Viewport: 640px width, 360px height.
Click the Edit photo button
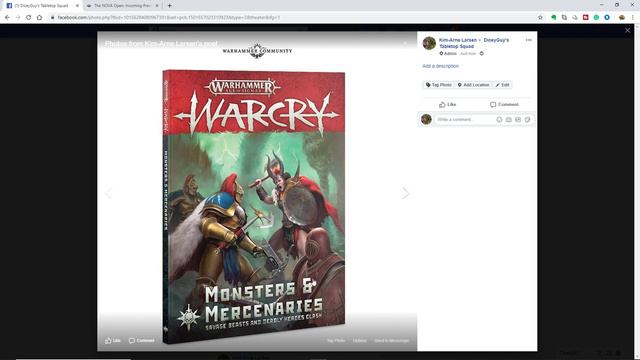[x=502, y=85]
